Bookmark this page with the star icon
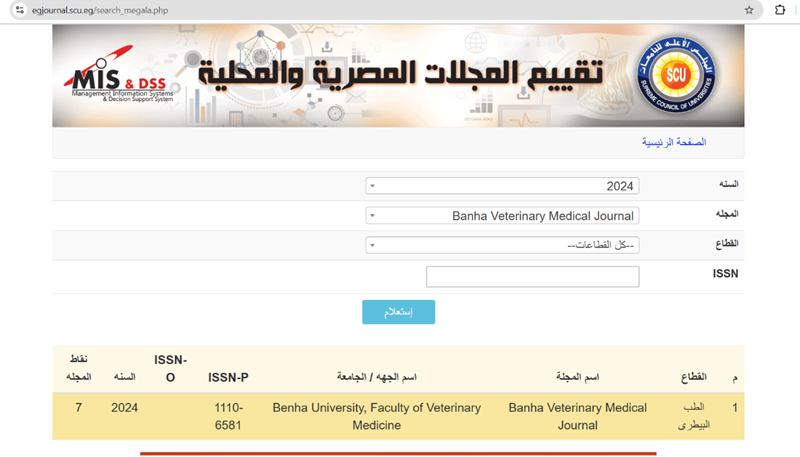 (x=749, y=10)
